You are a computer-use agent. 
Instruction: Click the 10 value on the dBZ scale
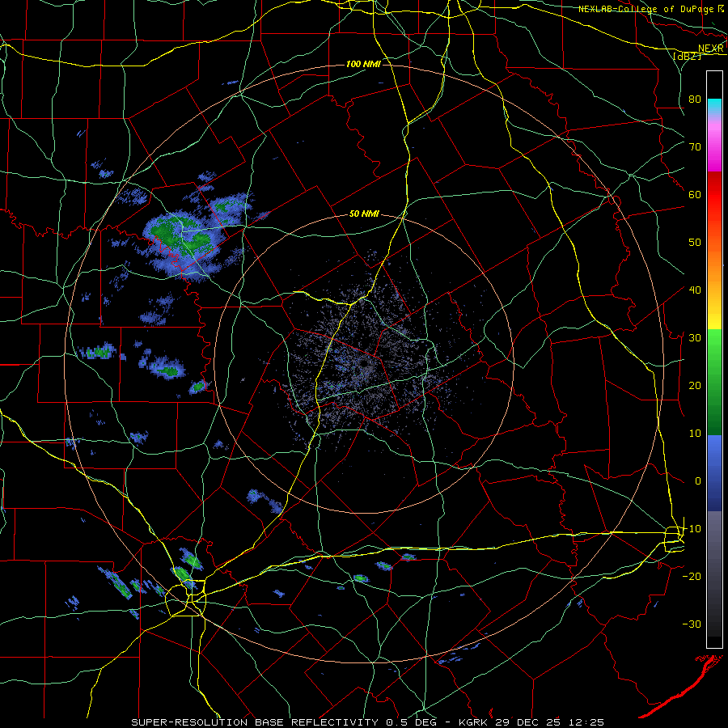(695, 434)
